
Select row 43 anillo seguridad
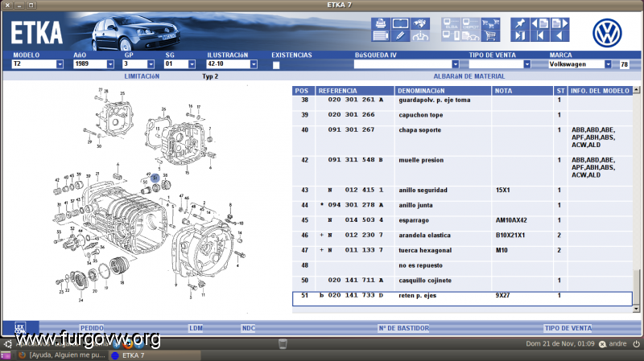[x=462, y=193]
